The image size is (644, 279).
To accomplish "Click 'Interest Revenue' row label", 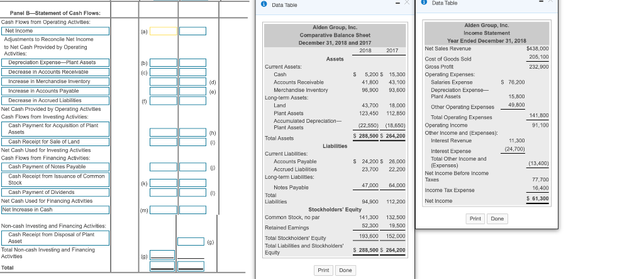I will point(448,140).
